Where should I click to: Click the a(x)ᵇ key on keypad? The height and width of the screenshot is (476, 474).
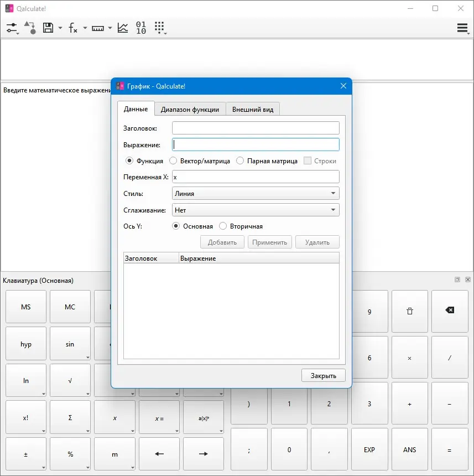204,418
